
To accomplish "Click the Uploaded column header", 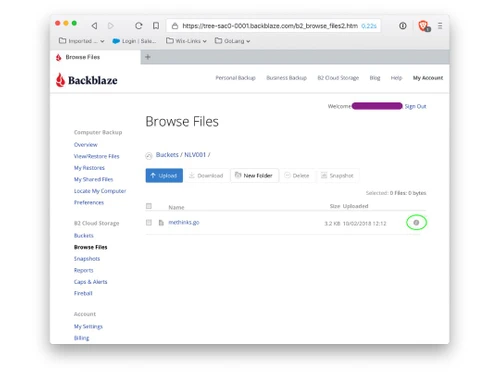I will click(356, 206).
